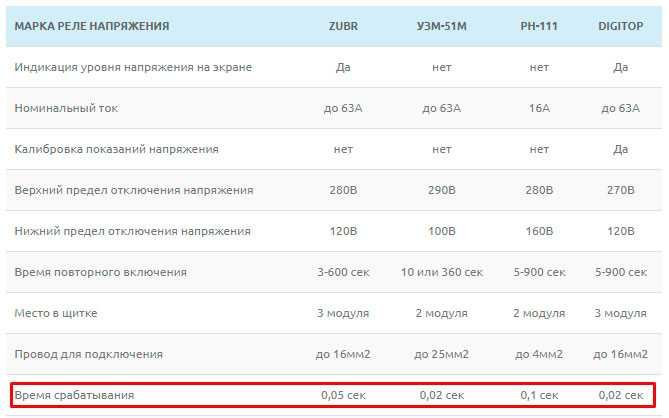Image resolution: width=669 pixels, height=418 pixels.
Task: Click ZUBR's 'нет' in Калибровка row
Action: click(343, 149)
